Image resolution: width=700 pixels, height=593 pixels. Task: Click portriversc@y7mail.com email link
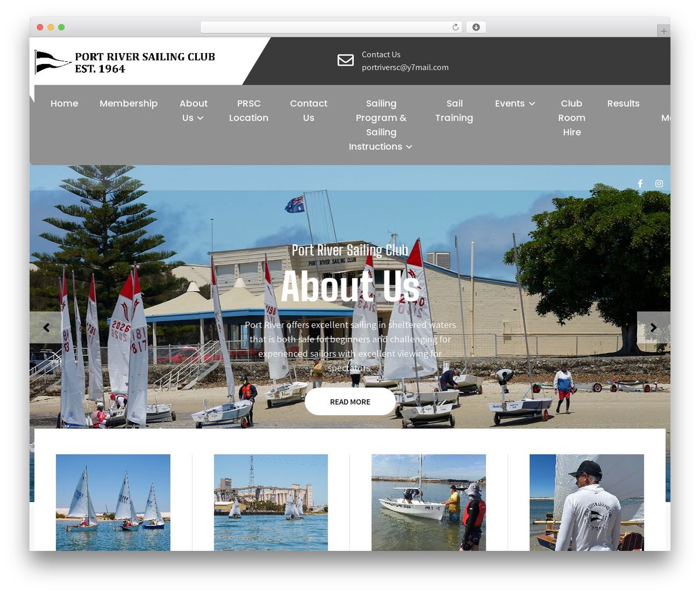(405, 67)
